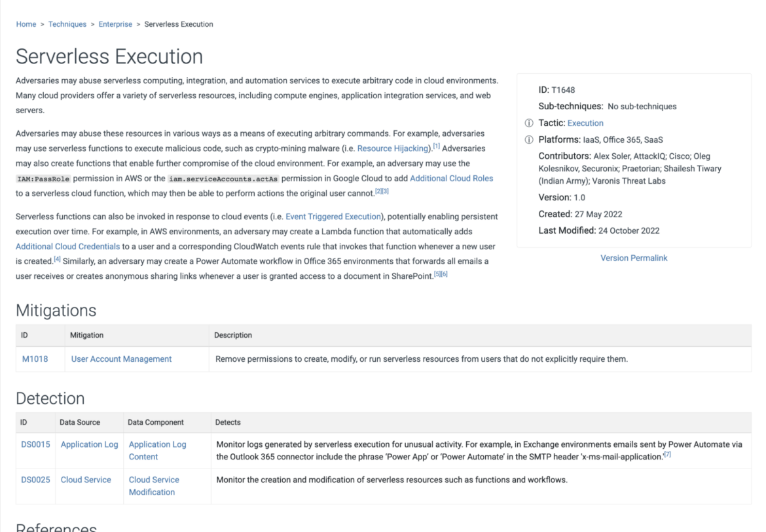Click the info icon beside Tactic
This screenshot has height=532, width=766.
(x=528, y=123)
